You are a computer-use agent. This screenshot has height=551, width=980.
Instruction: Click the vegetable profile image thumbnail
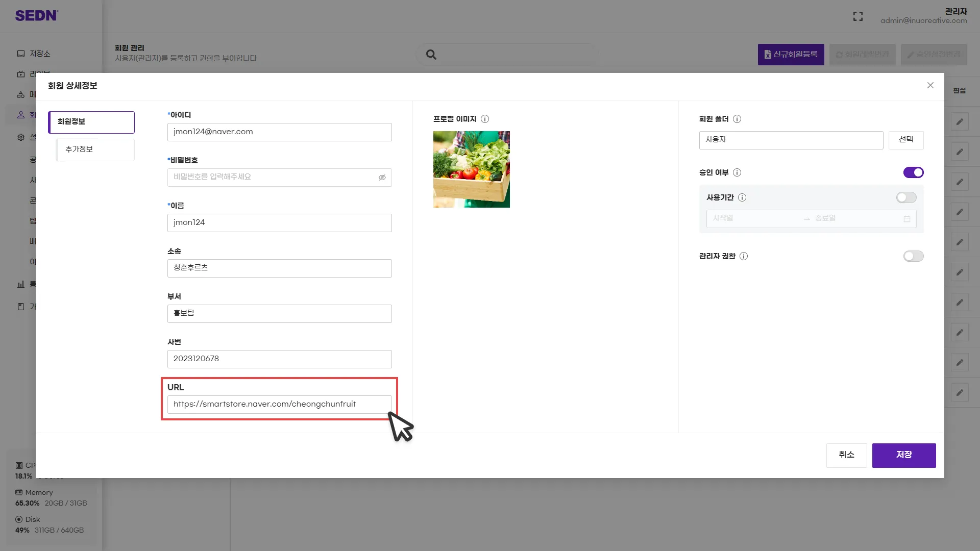point(471,169)
